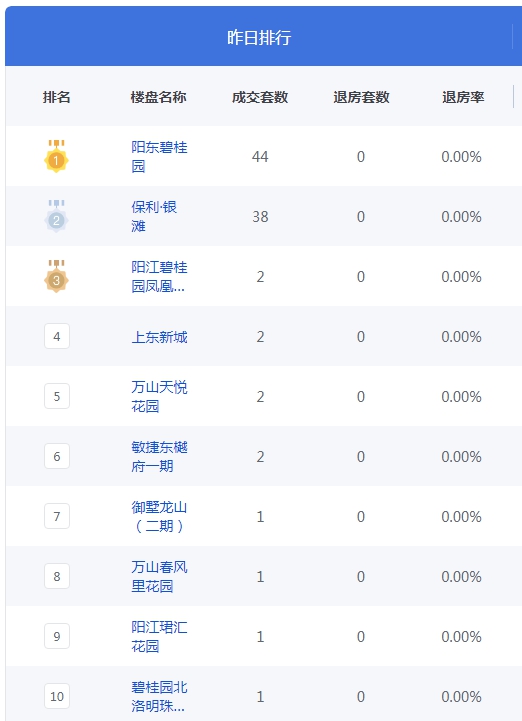Click the rank 7 badge
The image size is (522, 721).
coord(57,516)
